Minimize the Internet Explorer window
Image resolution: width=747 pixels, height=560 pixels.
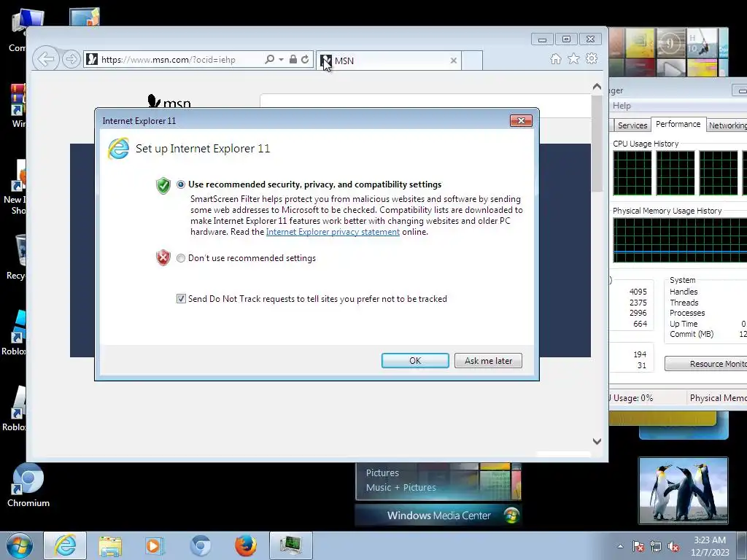click(x=542, y=39)
